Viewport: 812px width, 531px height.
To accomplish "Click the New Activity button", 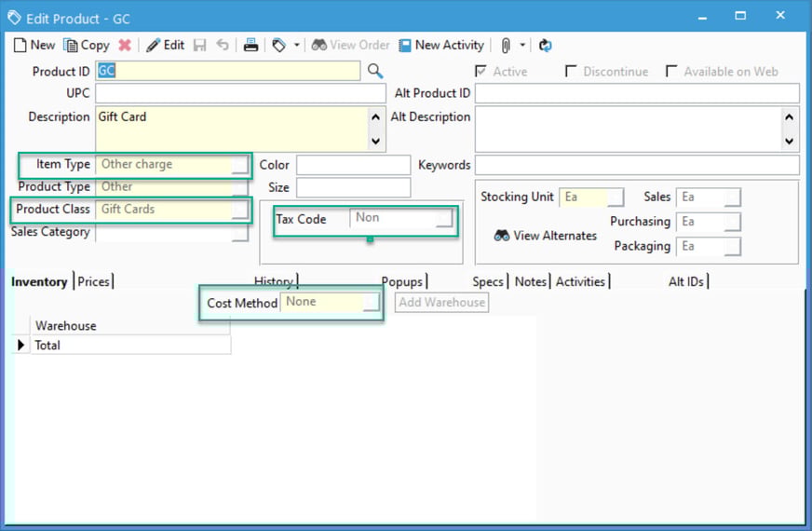I will [x=441, y=45].
